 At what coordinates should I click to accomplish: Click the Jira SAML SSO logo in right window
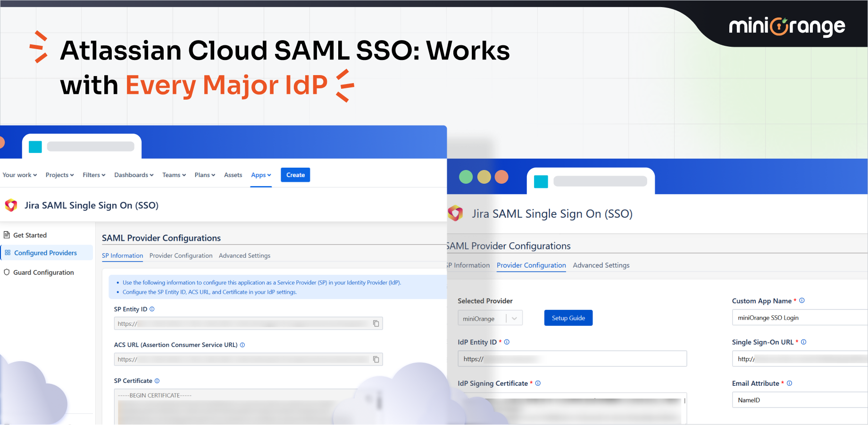tap(455, 213)
